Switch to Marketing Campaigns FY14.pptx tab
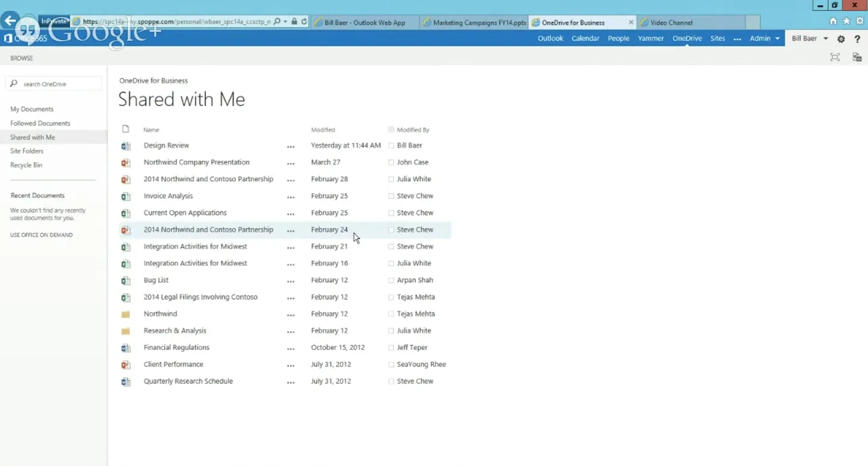Screen dimensions: 868x466 (x=474, y=22)
